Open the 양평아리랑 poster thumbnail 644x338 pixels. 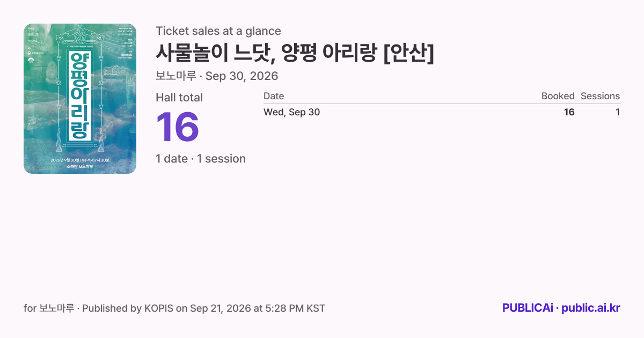[x=80, y=99]
